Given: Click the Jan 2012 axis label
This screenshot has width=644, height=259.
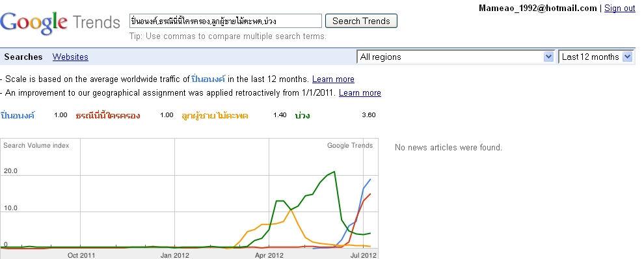Looking at the screenshot, I should 175,255.
